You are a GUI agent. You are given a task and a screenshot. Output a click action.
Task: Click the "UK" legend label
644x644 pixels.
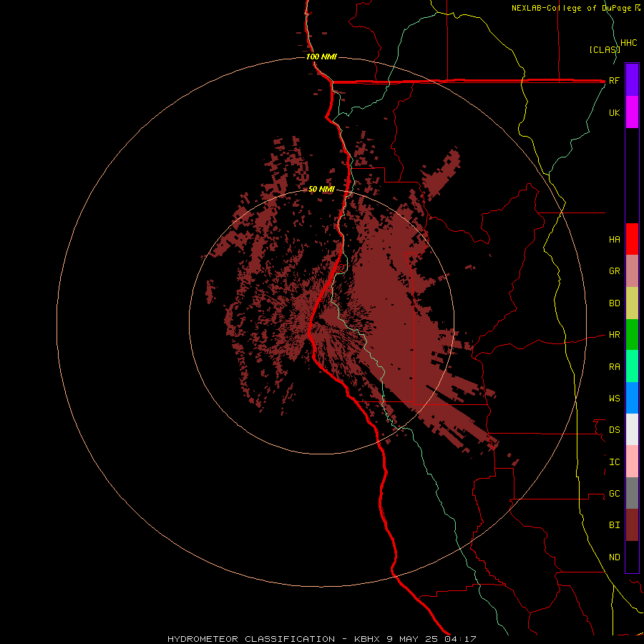click(615, 112)
